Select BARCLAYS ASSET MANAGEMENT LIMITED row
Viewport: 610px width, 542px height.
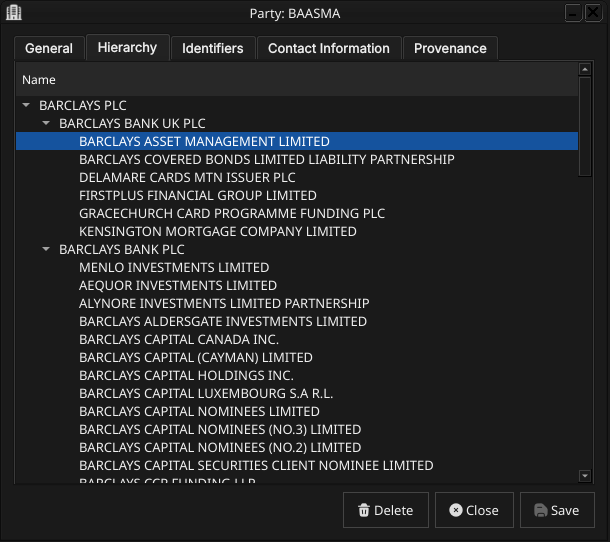pyautogui.click(x=297, y=141)
